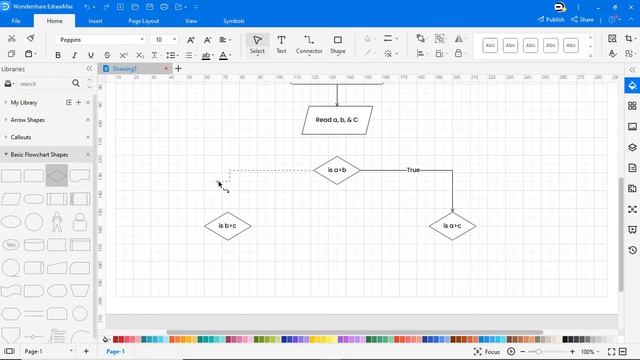Image resolution: width=640 pixels, height=360 pixels.
Task: Increase font size with the larger A icon
Action: pos(191,40)
